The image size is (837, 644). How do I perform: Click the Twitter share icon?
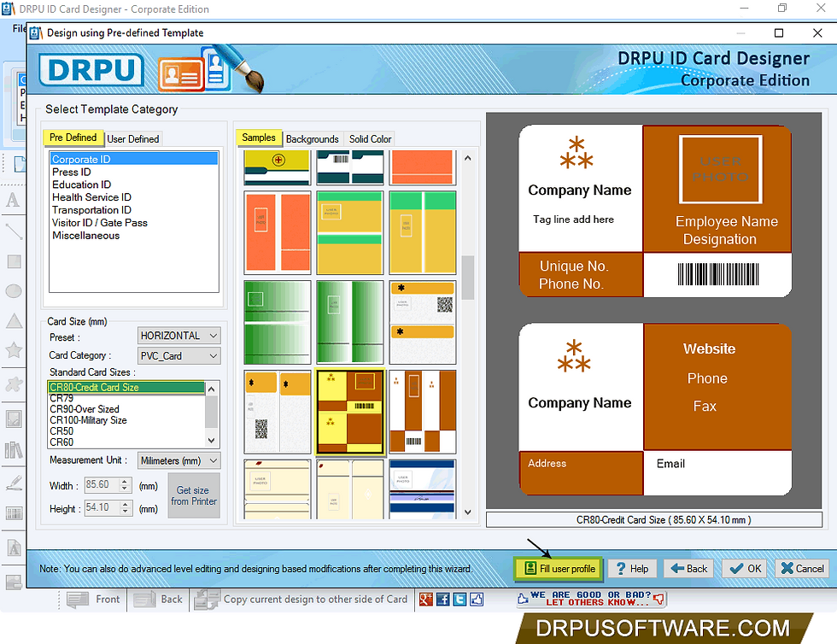tap(459, 599)
